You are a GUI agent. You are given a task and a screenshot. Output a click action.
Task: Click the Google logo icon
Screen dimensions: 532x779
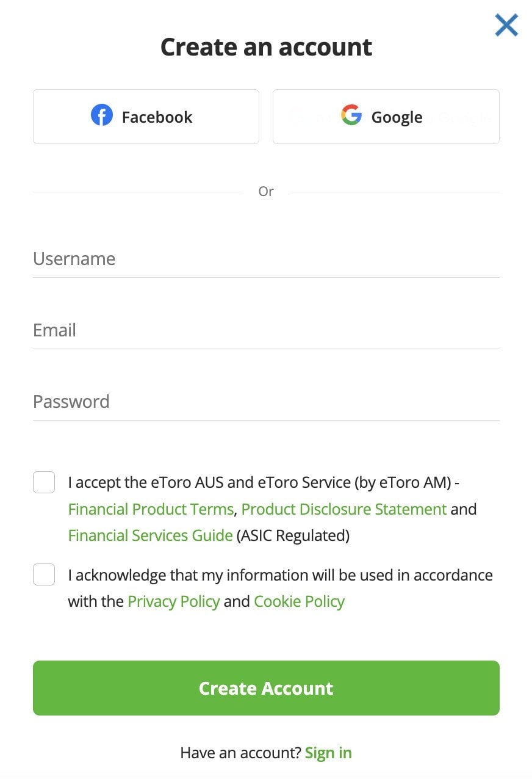pos(351,115)
